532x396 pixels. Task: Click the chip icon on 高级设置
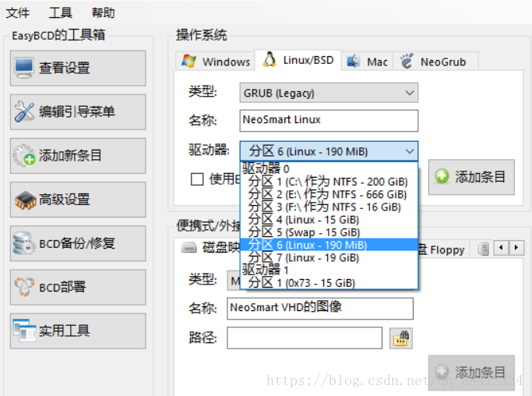pyautogui.click(x=25, y=200)
